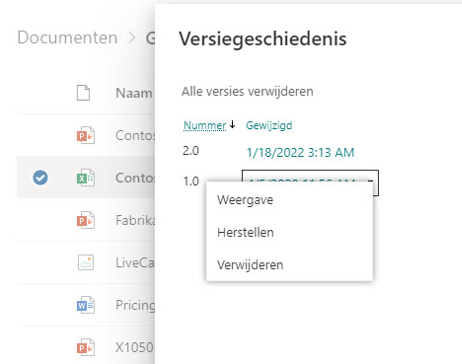Sort by the Gewijzigd column header
The width and height of the screenshot is (462, 364).
[x=269, y=125]
